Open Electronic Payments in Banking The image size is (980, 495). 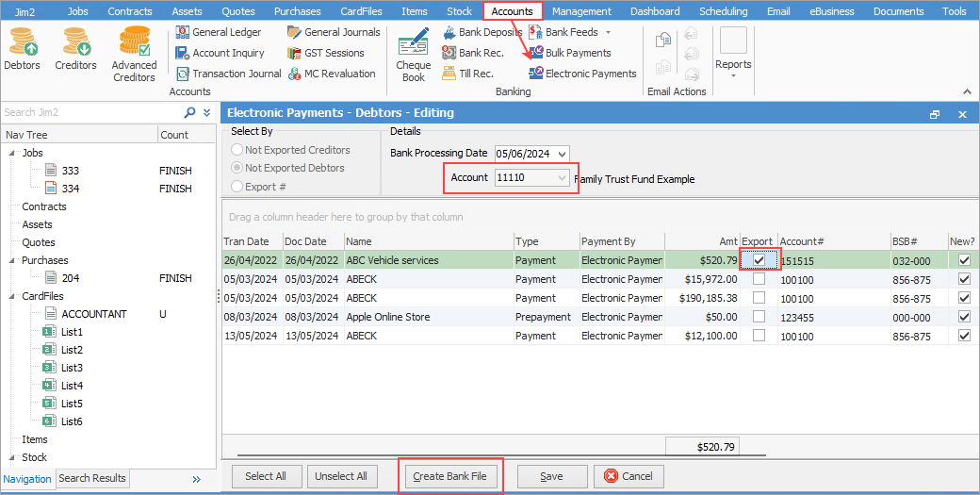tap(582, 74)
